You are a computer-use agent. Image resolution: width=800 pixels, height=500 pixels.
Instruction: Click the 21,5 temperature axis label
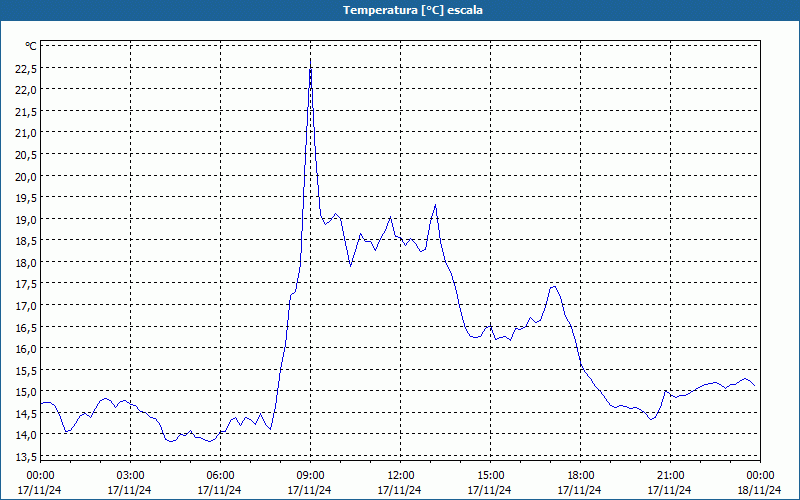[26, 111]
